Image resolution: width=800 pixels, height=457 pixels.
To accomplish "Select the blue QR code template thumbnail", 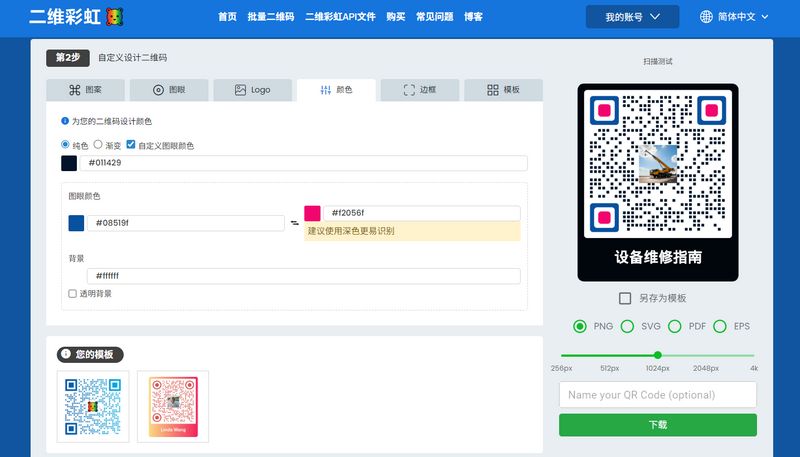I will [92, 406].
